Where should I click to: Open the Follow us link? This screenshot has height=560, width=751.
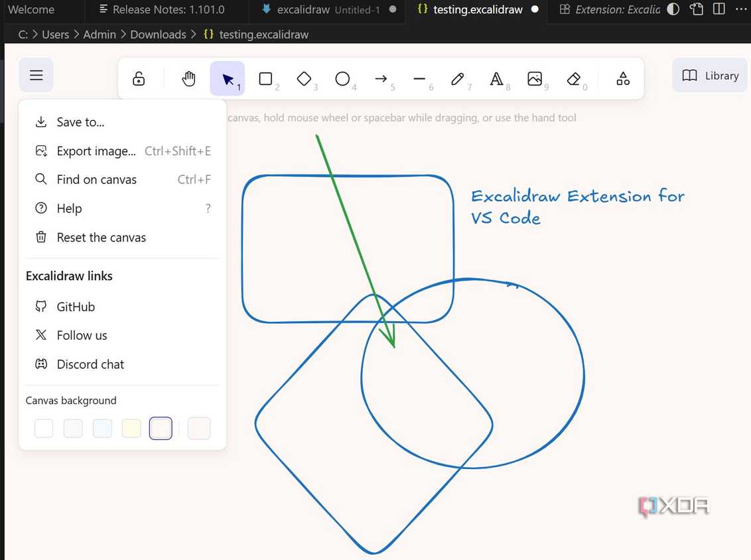[x=123, y=335]
